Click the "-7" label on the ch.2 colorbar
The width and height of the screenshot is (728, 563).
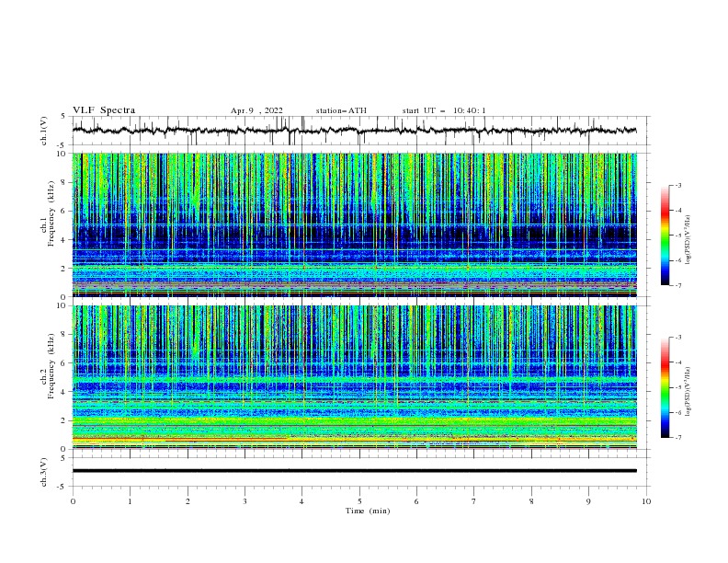[677, 437]
